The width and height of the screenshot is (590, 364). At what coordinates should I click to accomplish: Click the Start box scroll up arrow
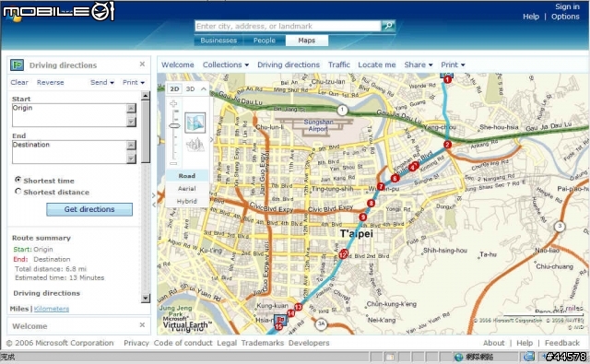pos(131,109)
